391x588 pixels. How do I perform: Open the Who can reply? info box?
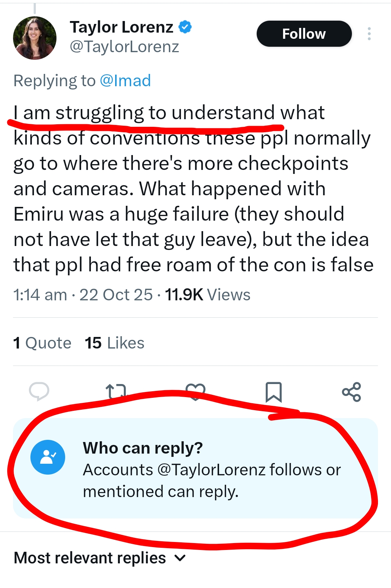pos(212,470)
